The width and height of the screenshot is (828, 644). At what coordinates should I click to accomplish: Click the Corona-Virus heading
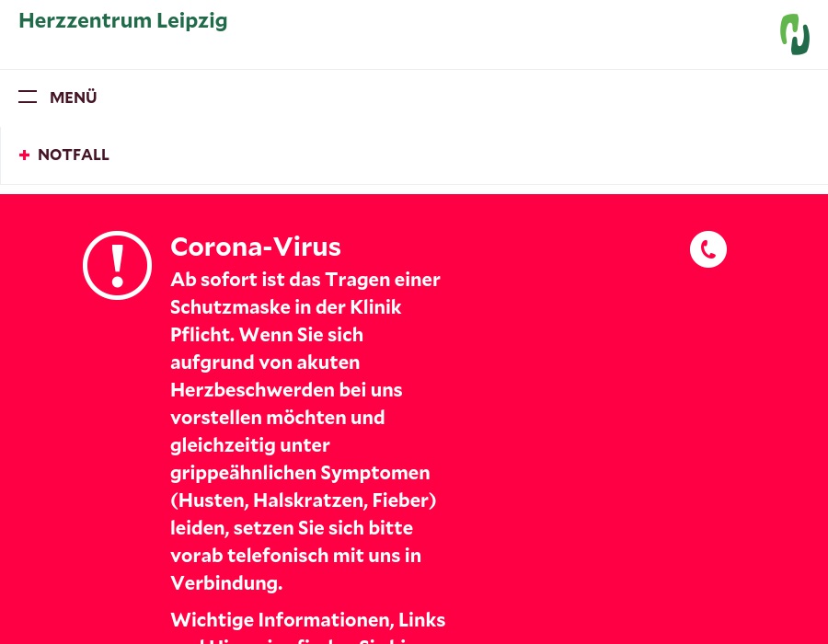click(x=256, y=247)
